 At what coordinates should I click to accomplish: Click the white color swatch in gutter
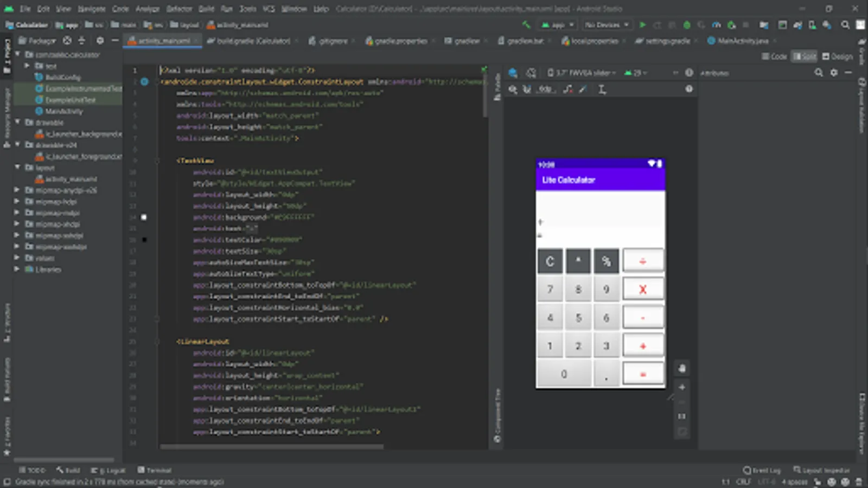pyautogui.click(x=144, y=217)
